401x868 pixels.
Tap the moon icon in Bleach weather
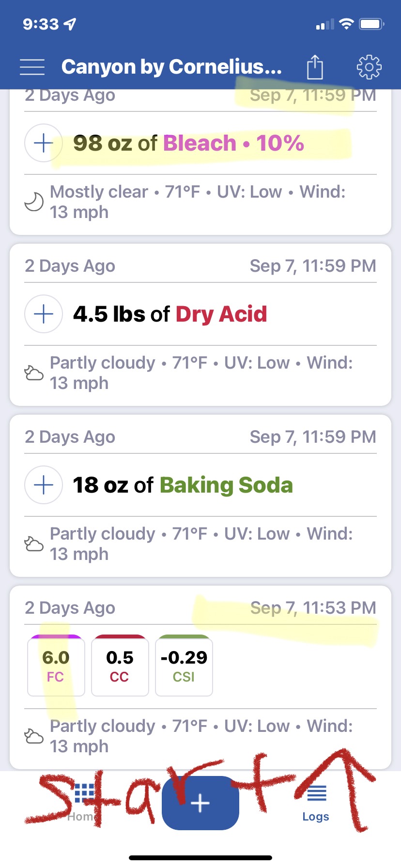[34, 202]
